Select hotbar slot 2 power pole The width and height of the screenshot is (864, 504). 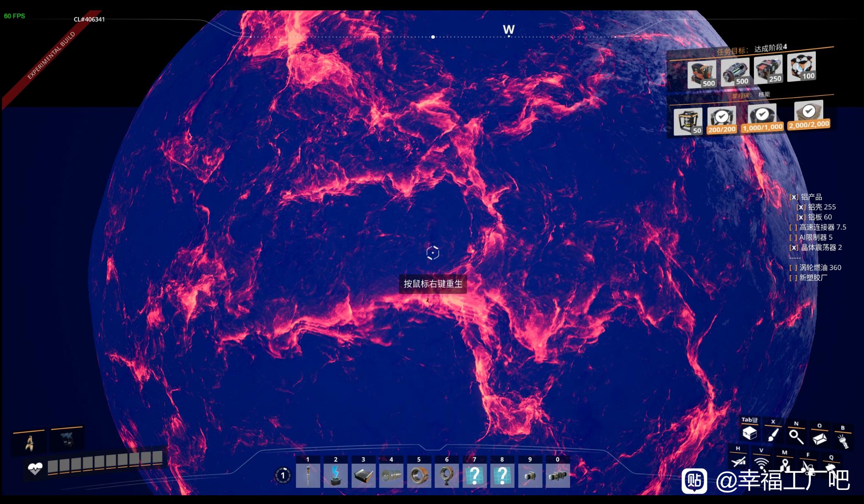[335, 475]
